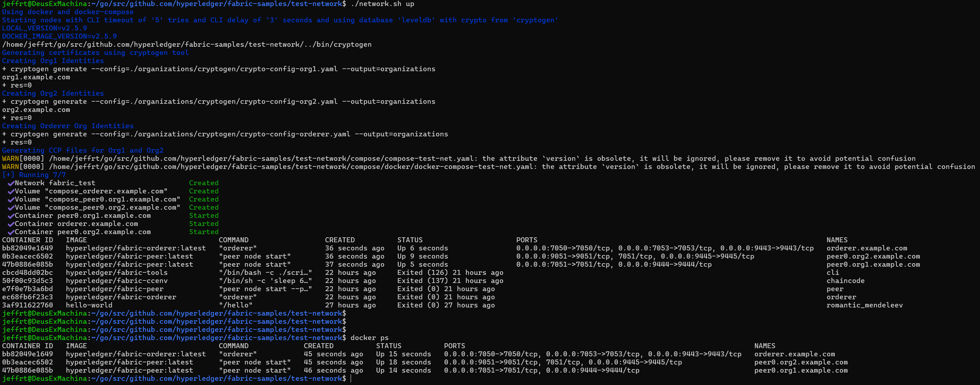The height and width of the screenshot is (385, 980).
Task: Click the cryptogen binary path line
Action: point(186,44)
